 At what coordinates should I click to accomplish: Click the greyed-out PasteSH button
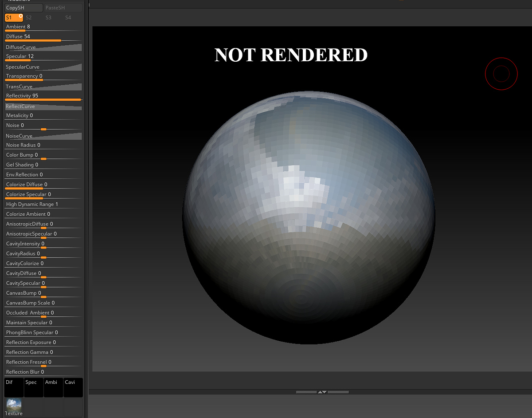point(63,8)
